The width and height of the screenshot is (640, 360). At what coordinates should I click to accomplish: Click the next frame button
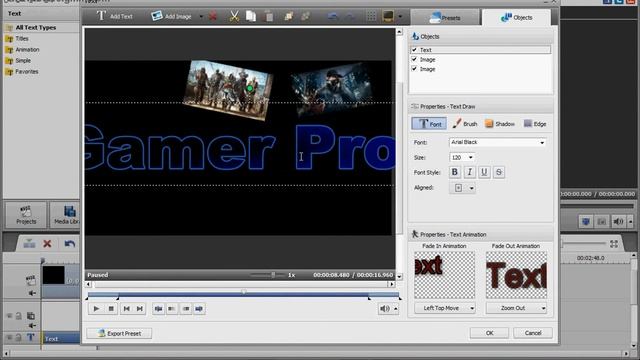pyautogui.click(x=140, y=309)
